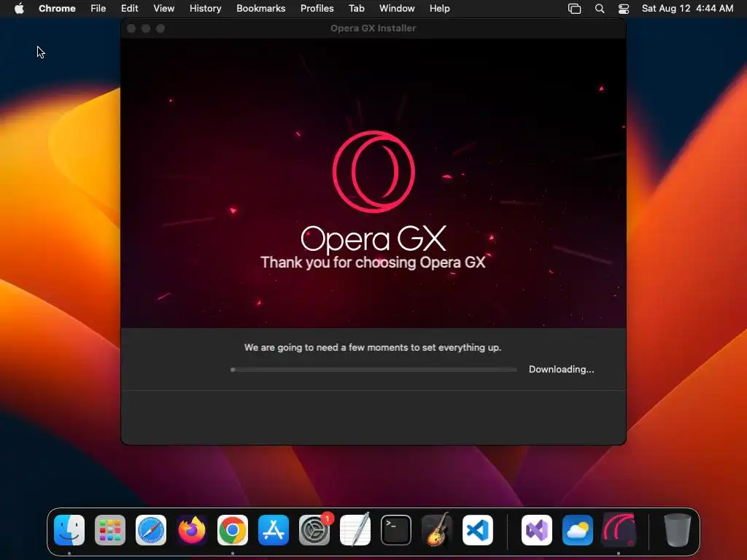The width and height of the screenshot is (747, 560).
Task: Open the View menu
Action: pyautogui.click(x=163, y=9)
